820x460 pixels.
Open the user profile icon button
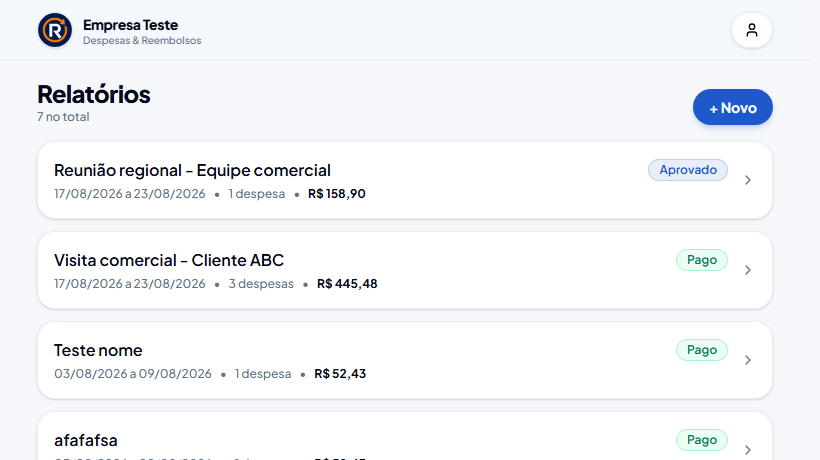751,30
